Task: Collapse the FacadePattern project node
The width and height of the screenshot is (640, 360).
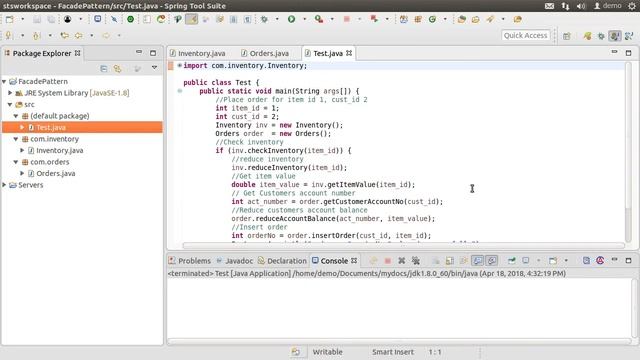Action: coord(4,82)
